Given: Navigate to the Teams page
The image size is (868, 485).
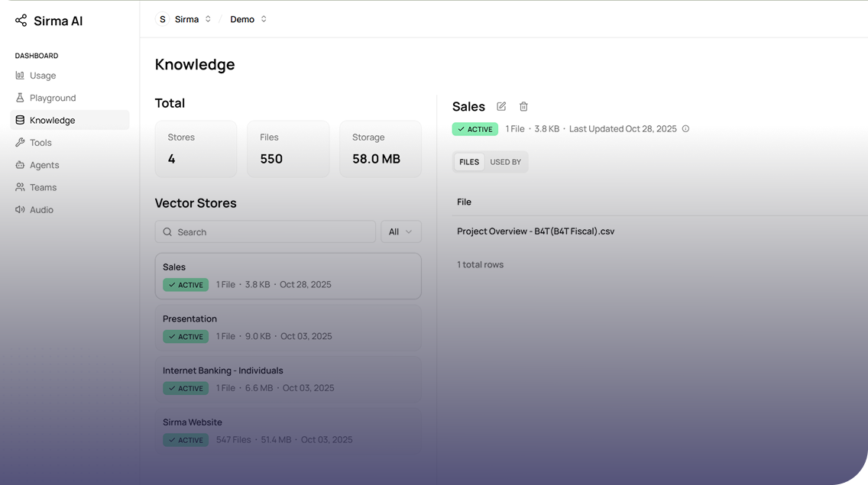Looking at the screenshot, I should tap(43, 187).
